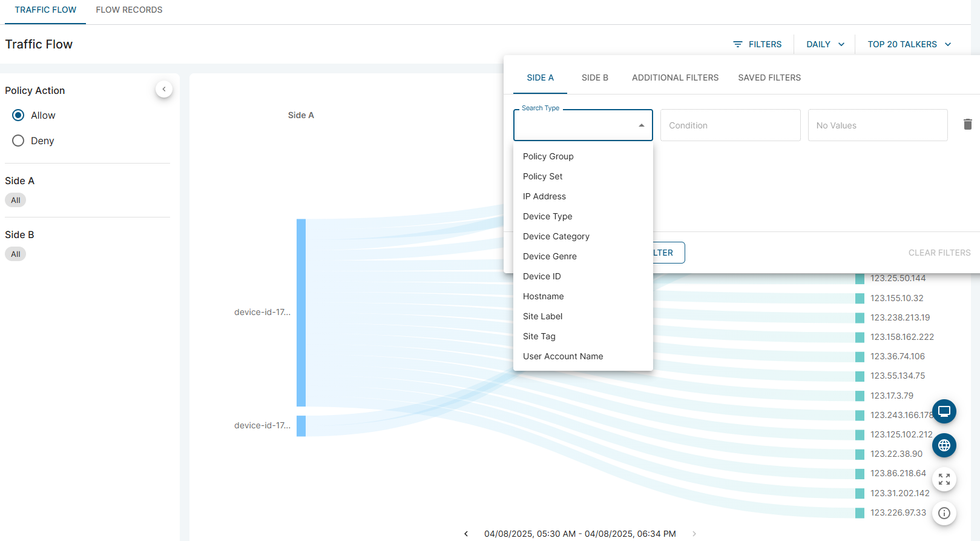The width and height of the screenshot is (980, 541).
Task: Click the No Values field
Action: coord(878,125)
